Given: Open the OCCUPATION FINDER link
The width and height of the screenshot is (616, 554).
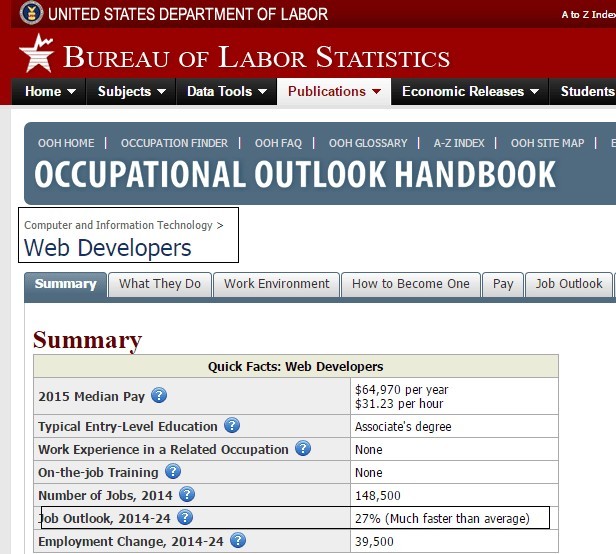Looking at the screenshot, I should pyautogui.click(x=174, y=143).
